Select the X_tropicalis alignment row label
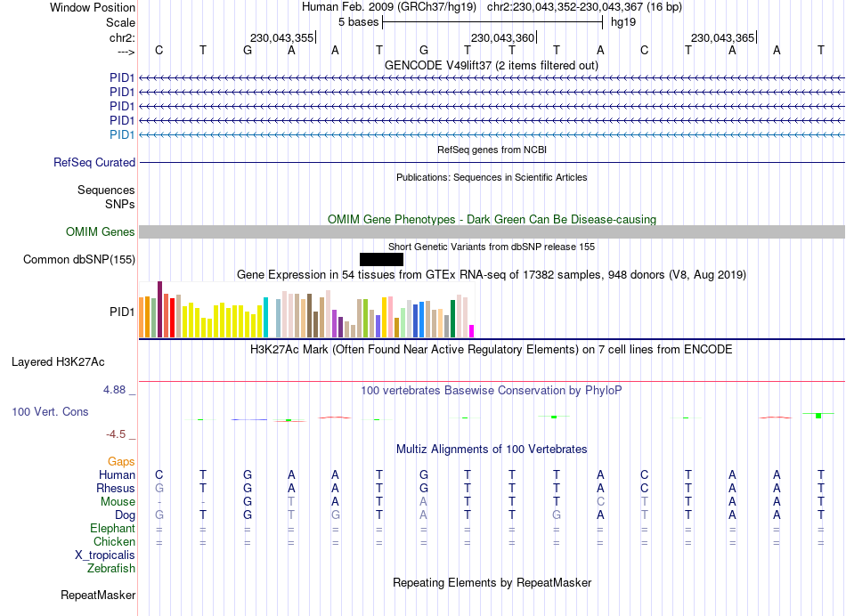Image resolution: width=846 pixels, height=616 pixels. (105, 555)
